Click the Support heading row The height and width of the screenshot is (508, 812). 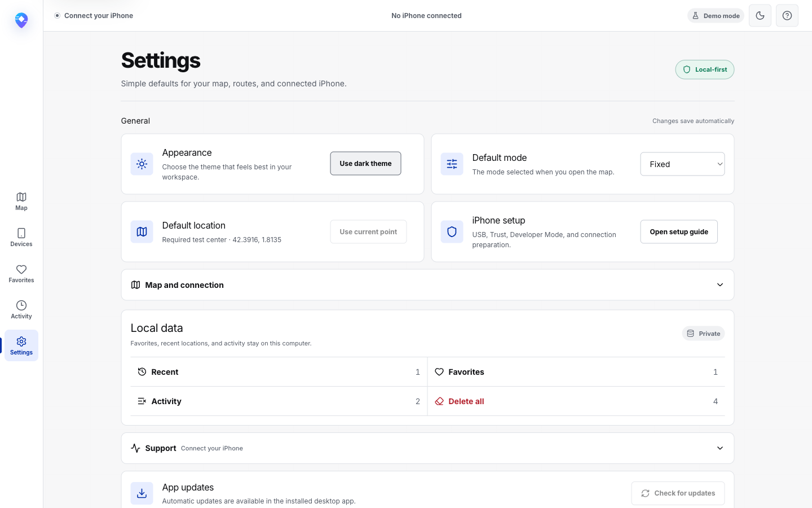pos(427,448)
